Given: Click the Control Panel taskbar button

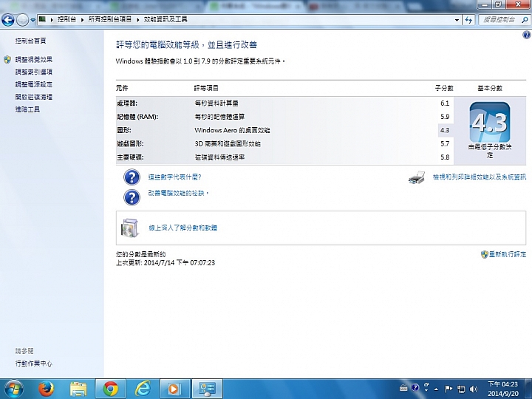Looking at the screenshot, I should [x=208, y=389].
